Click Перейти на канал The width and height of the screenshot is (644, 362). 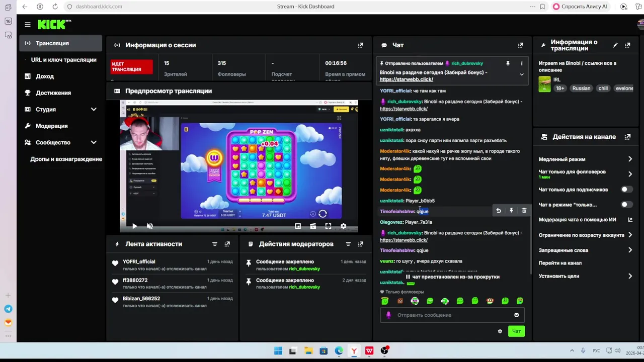click(560, 263)
